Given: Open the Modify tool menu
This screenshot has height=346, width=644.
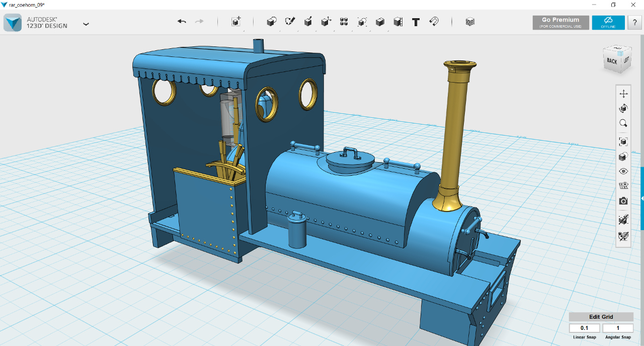Looking at the screenshot, I should 326,22.
